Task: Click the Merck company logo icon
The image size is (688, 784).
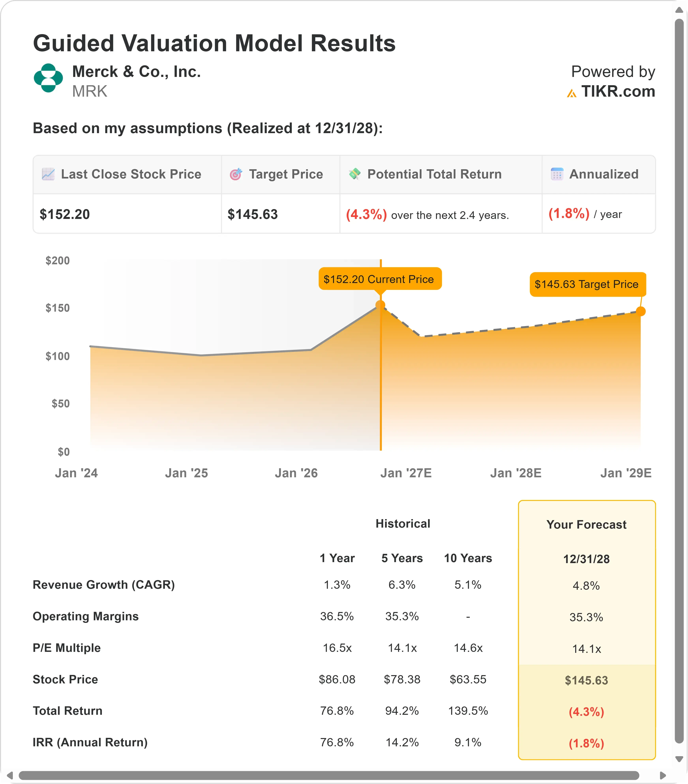Action: point(48,78)
